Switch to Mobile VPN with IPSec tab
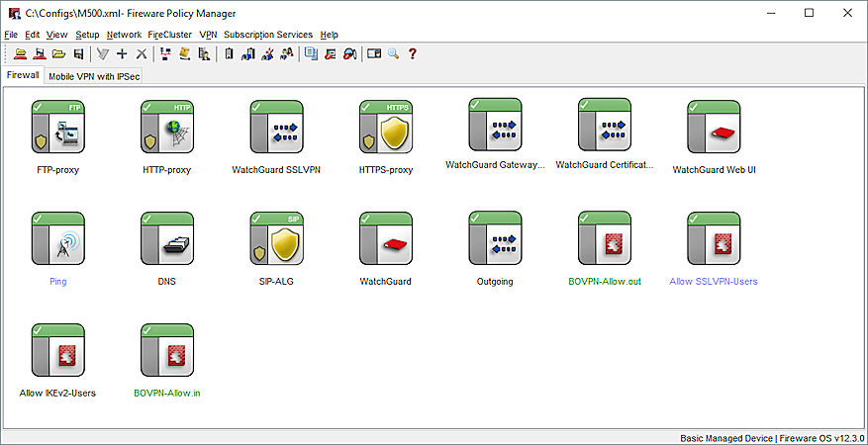868x445 pixels. 94,75
